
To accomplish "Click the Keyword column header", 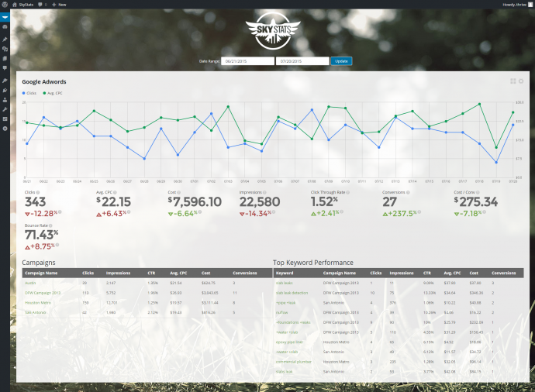I will [285, 273].
